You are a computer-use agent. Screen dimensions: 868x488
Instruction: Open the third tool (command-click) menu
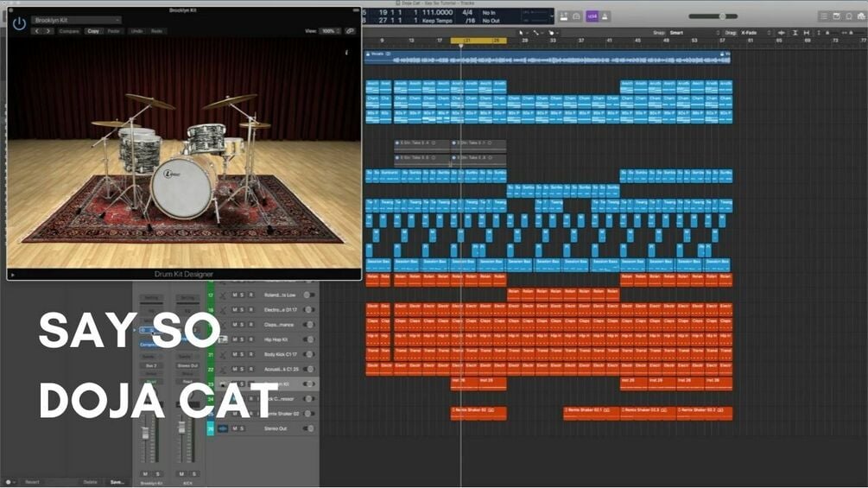point(553,33)
